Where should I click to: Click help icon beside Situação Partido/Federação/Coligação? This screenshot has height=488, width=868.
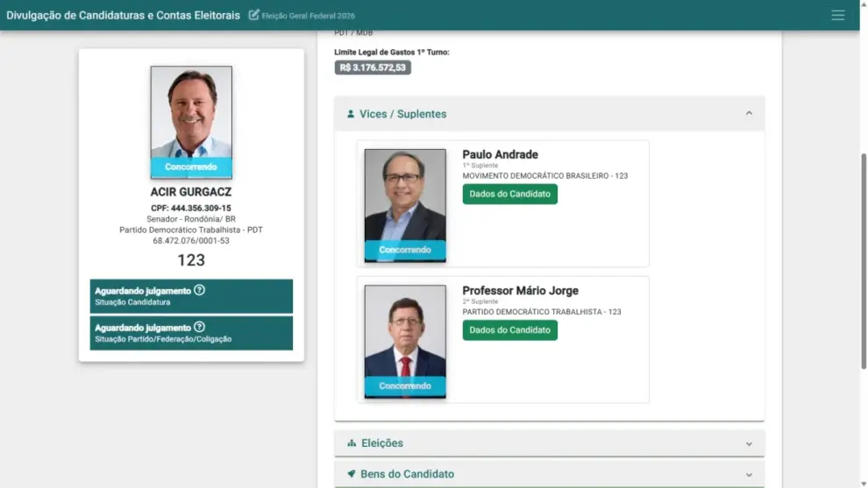199,327
